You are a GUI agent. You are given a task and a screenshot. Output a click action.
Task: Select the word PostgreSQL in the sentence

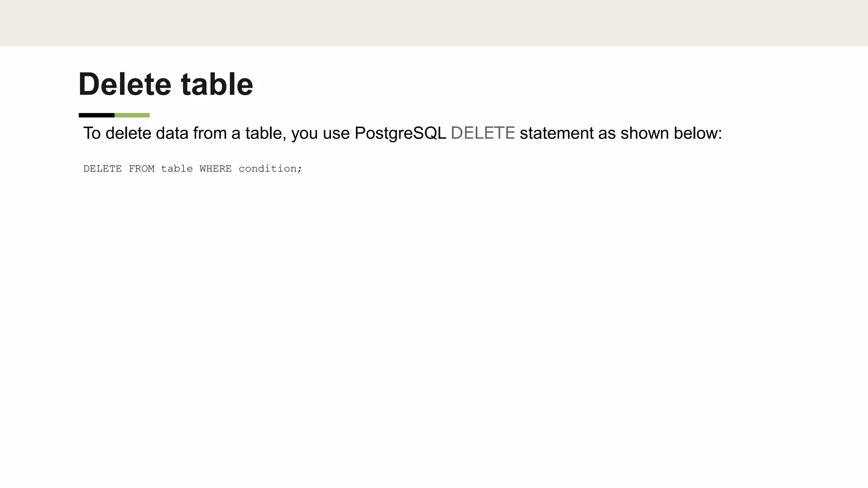pyautogui.click(x=400, y=133)
